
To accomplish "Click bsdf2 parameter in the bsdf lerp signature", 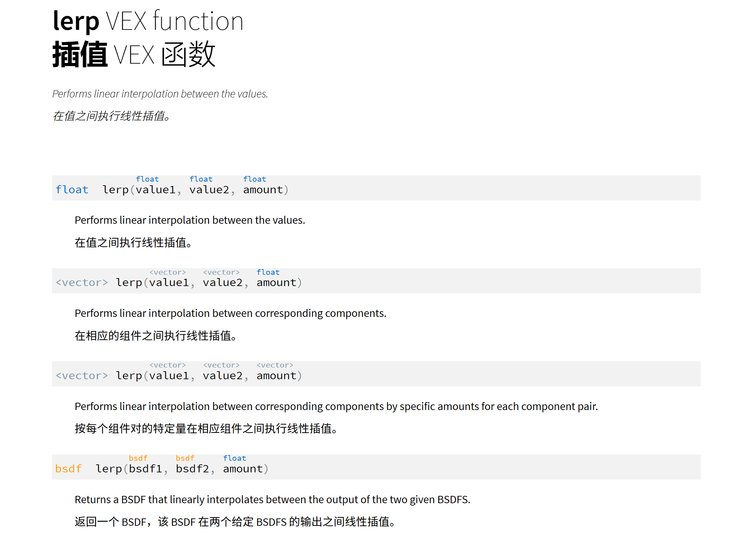I will pyautogui.click(x=192, y=469).
